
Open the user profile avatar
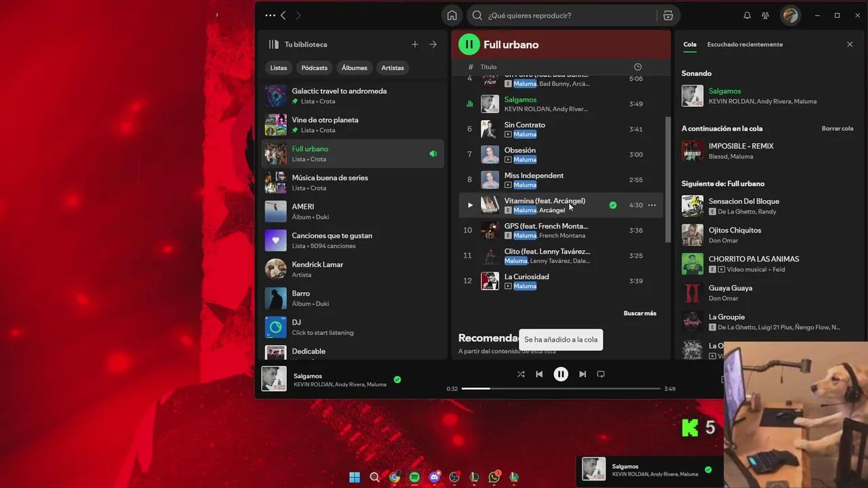(790, 16)
